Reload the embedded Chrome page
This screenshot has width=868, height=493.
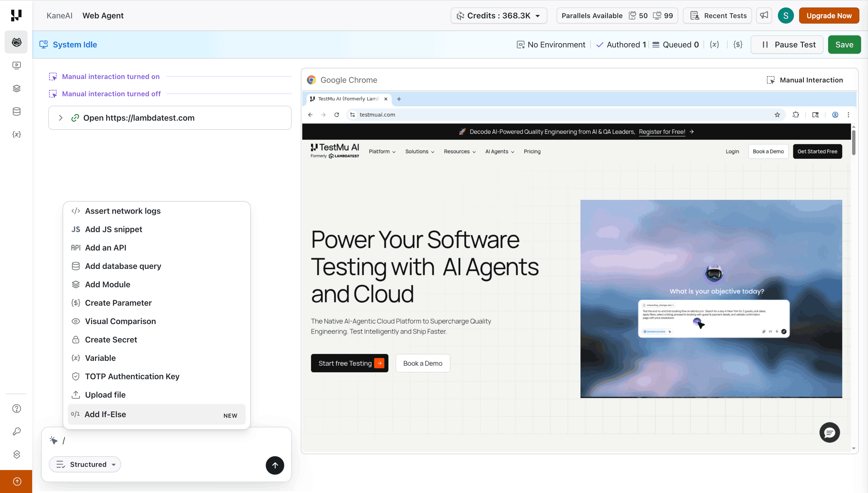(x=337, y=115)
